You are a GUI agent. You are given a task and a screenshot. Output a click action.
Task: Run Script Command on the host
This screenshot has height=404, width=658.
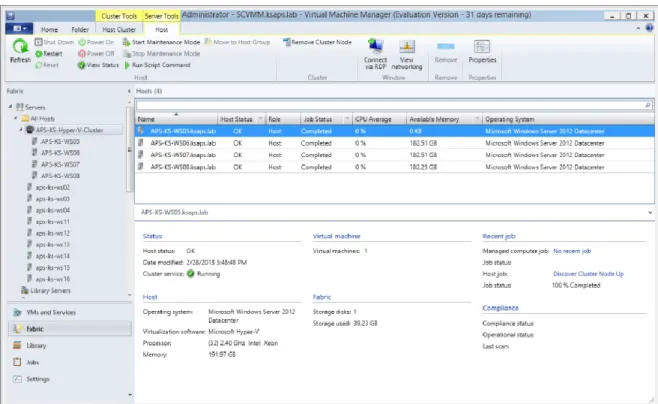tap(157, 65)
